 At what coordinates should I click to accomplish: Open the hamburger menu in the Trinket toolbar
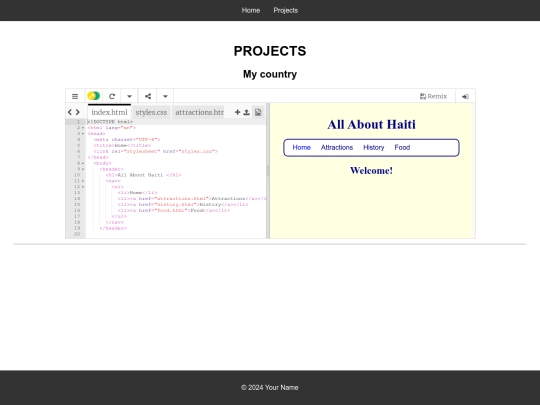tap(75, 96)
